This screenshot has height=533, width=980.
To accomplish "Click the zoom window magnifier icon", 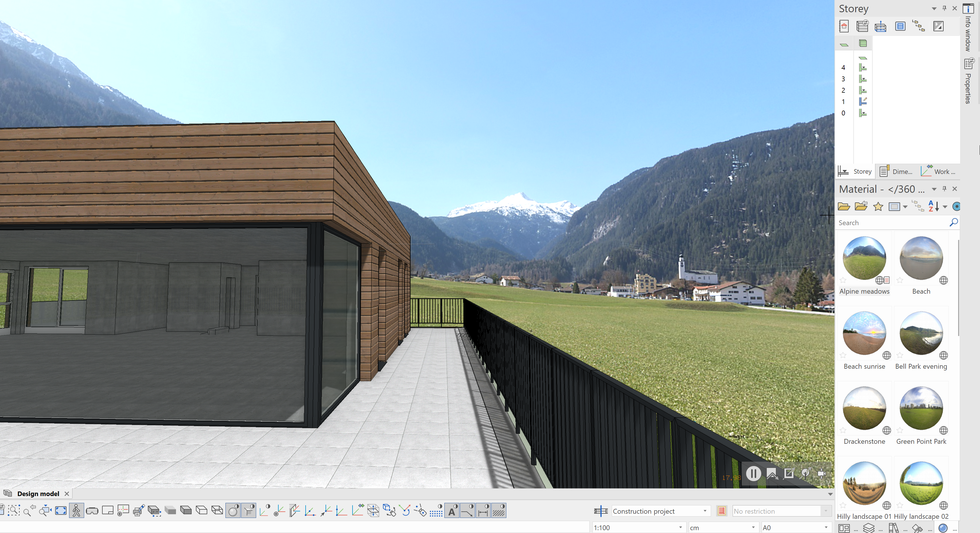I will pos(14,511).
